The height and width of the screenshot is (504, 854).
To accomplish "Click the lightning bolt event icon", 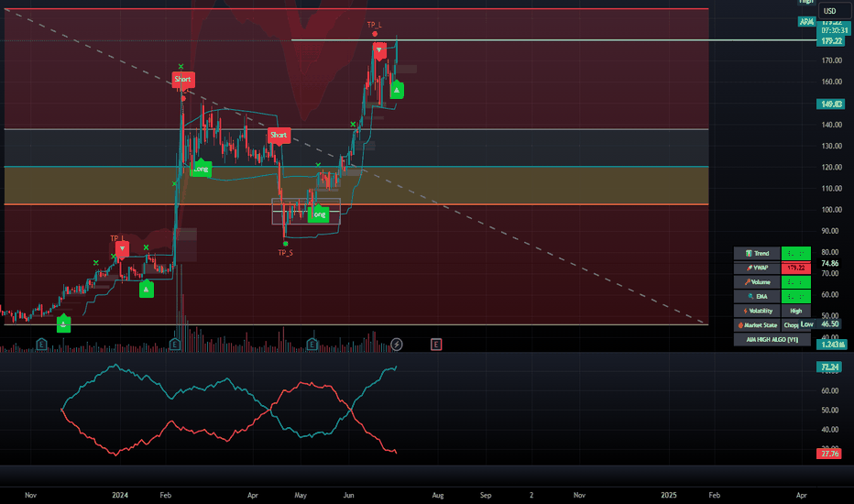I will pyautogui.click(x=397, y=345).
